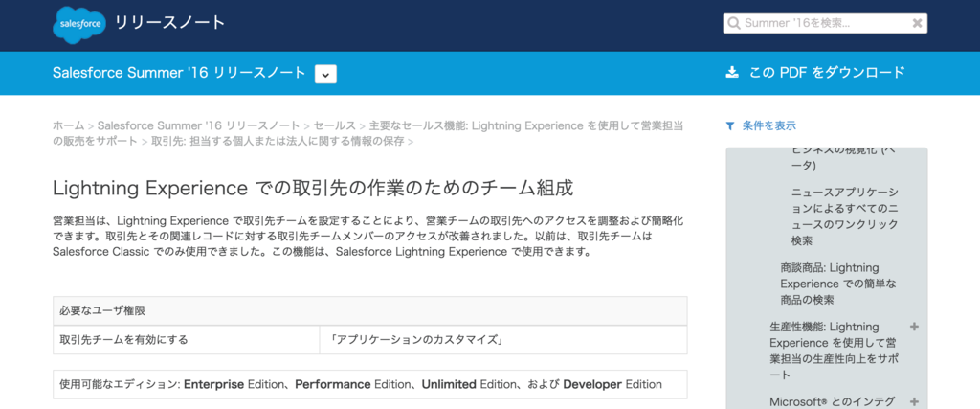Open セールス breadcrumb link
980x409 pixels.
(334, 125)
